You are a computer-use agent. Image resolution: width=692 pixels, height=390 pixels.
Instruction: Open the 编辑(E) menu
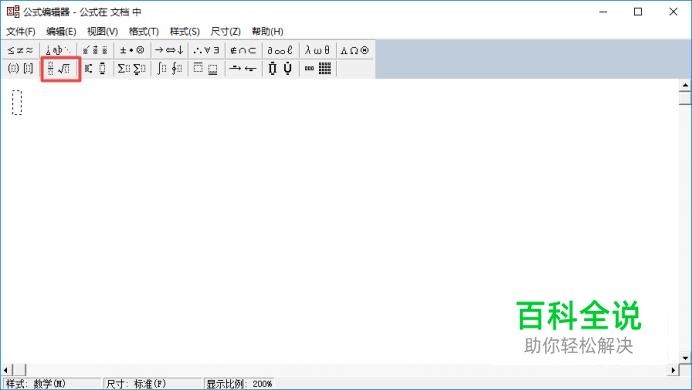coord(61,31)
